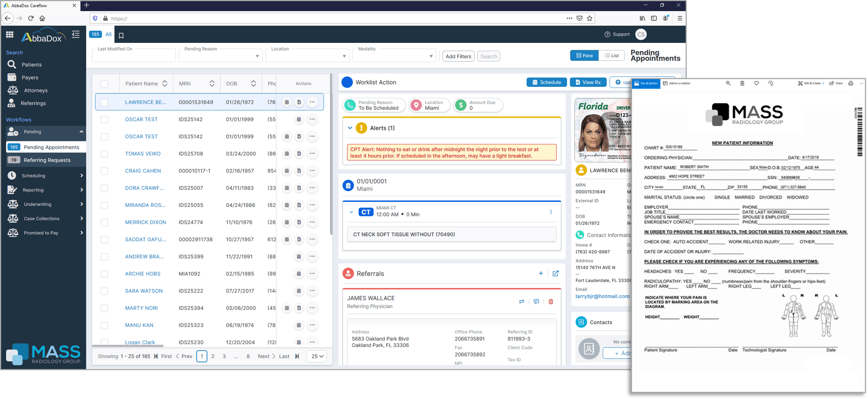Check the MERRICK DIXON row checkbox
Viewport: 868px width, 399px height.
click(104, 222)
